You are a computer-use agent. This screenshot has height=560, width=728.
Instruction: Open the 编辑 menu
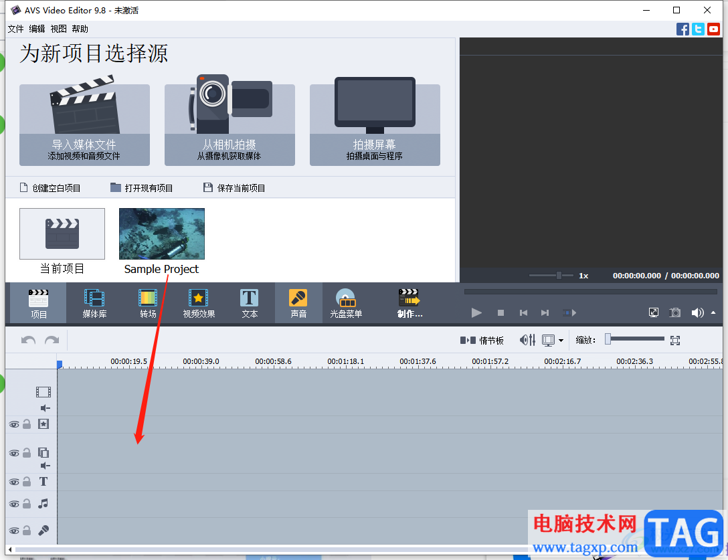point(37,29)
